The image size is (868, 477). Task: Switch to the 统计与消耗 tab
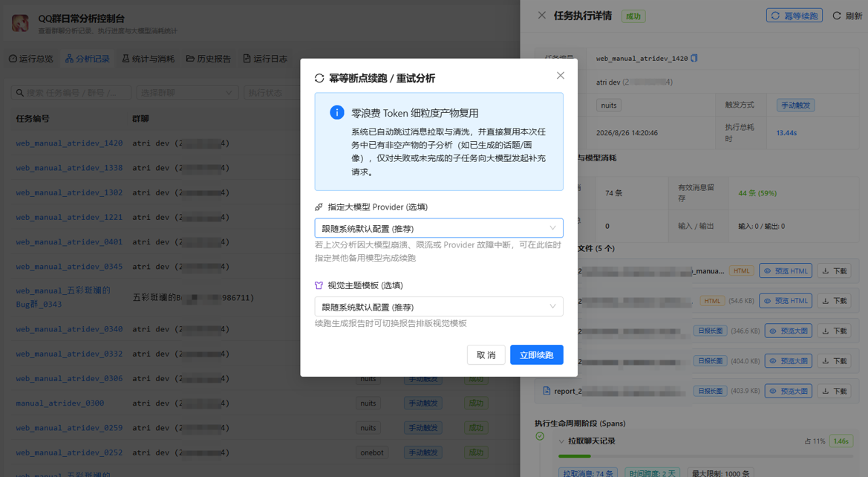click(x=149, y=59)
